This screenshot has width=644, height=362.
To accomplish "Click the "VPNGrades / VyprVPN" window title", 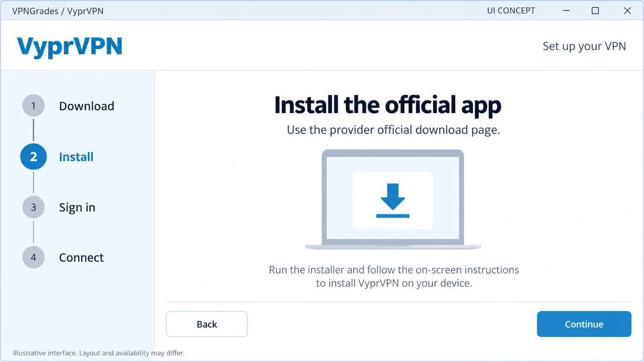I will pos(58,11).
